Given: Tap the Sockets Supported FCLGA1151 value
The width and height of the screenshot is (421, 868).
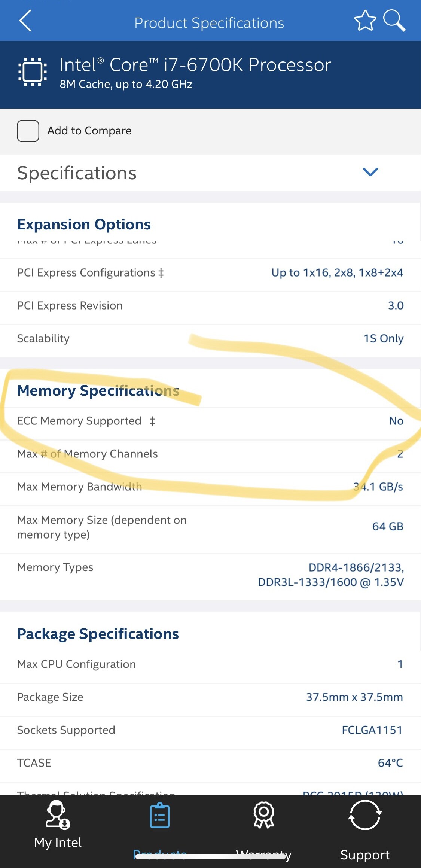Looking at the screenshot, I should point(372,730).
